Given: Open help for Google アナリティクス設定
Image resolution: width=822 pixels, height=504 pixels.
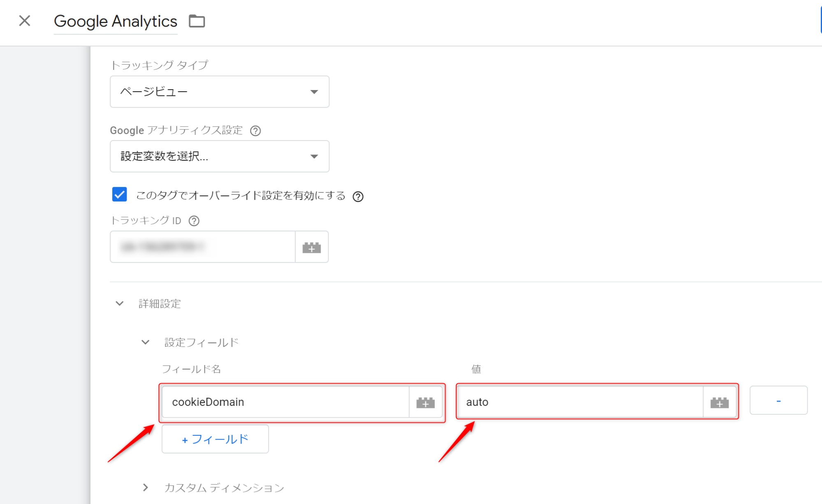Looking at the screenshot, I should pyautogui.click(x=255, y=131).
